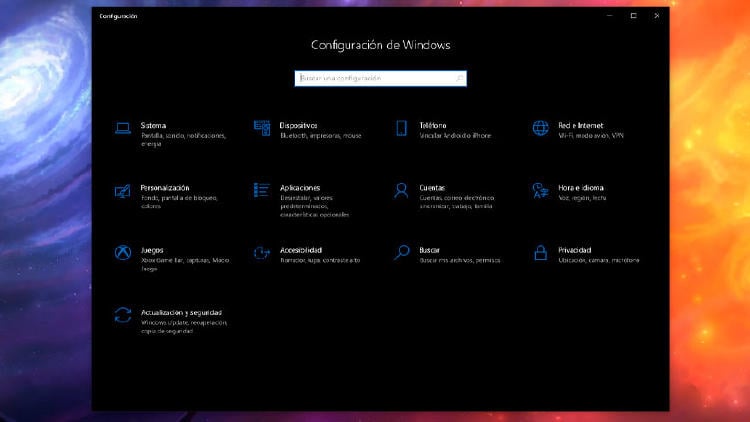Image resolution: width=750 pixels, height=422 pixels.
Task: Click the Actualización y seguridad sync arrows icon
Action: point(122,315)
